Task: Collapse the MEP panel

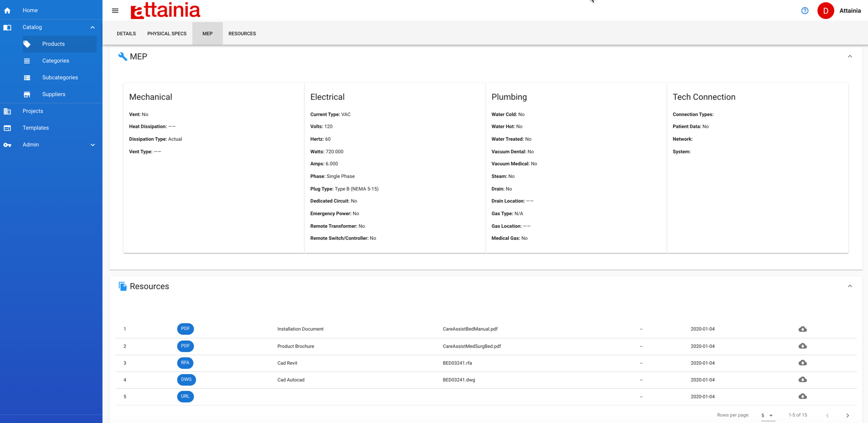Action: (850, 56)
